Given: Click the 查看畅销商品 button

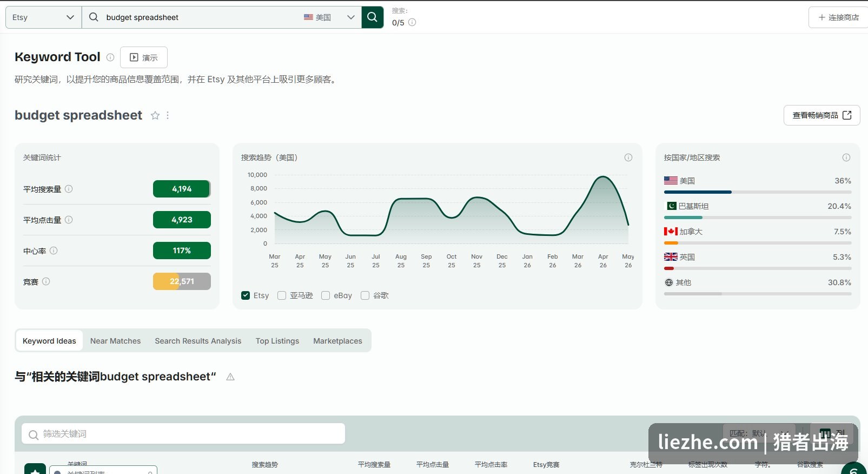Looking at the screenshot, I should click(x=821, y=115).
